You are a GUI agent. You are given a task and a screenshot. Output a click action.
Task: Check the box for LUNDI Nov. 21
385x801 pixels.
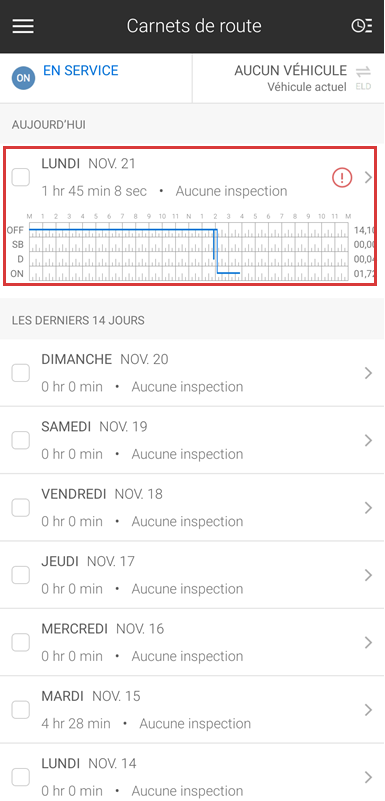pos(20,177)
